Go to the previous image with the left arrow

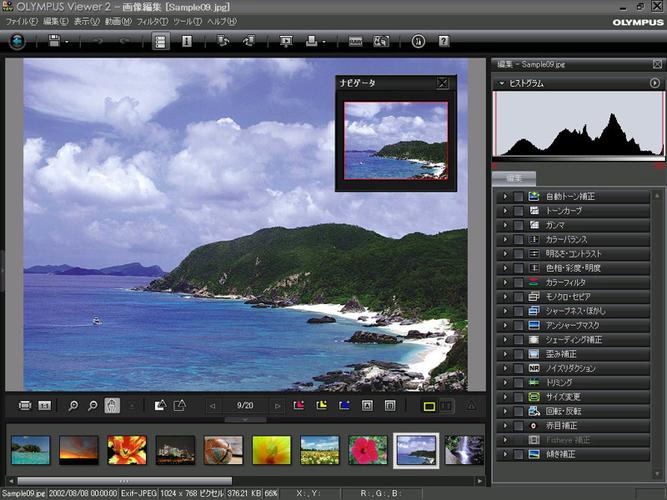click(x=212, y=405)
